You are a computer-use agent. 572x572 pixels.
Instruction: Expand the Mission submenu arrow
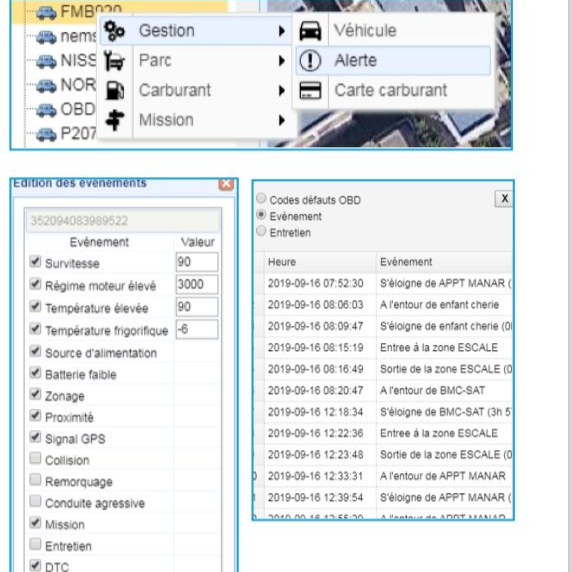click(x=282, y=120)
